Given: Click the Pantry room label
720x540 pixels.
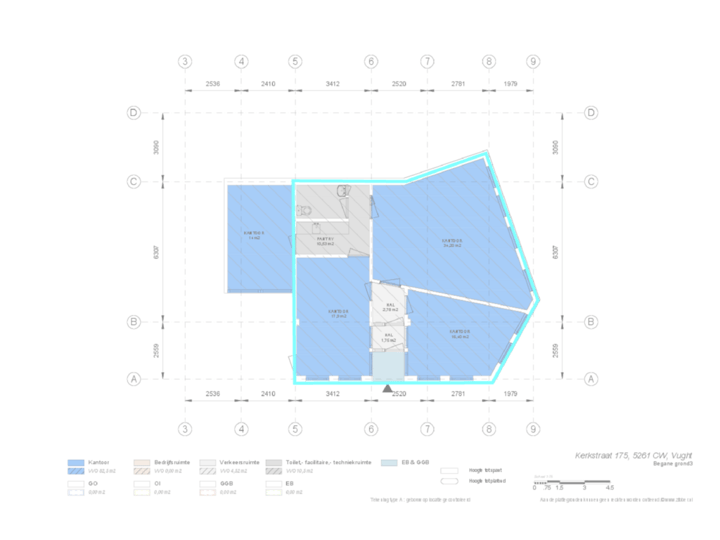Looking at the screenshot, I should [325, 242].
